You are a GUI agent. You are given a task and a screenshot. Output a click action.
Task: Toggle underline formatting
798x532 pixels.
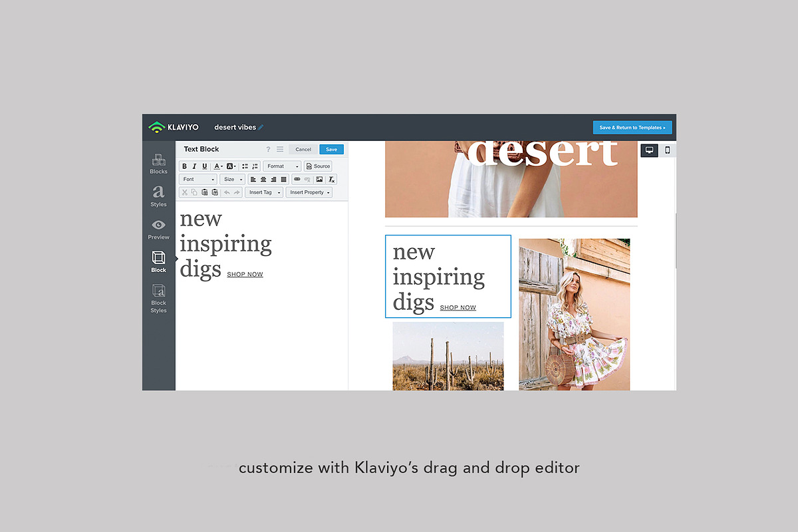[x=205, y=166]
